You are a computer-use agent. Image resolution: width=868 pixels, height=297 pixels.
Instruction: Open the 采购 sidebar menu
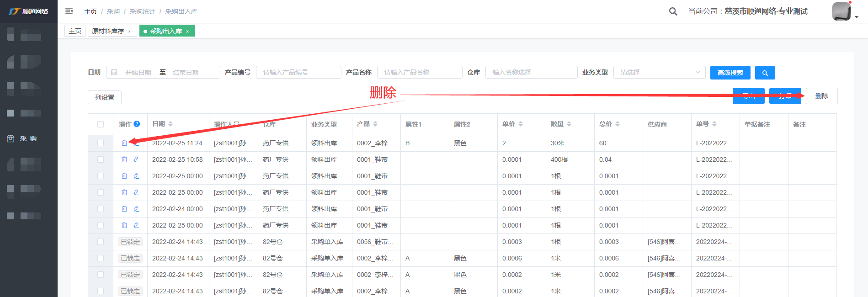[x=28, y=138]
